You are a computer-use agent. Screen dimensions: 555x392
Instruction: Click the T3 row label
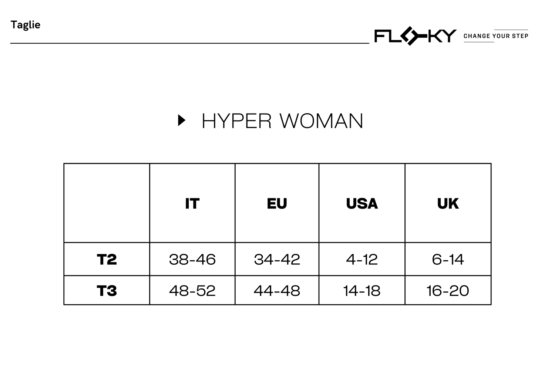click(x=107, y=291)
